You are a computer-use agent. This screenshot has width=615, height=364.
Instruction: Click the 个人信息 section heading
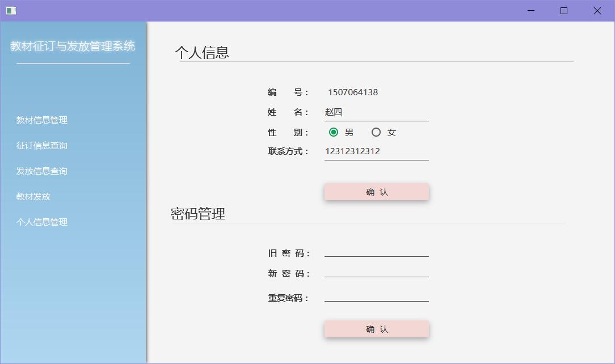[202, 53]
